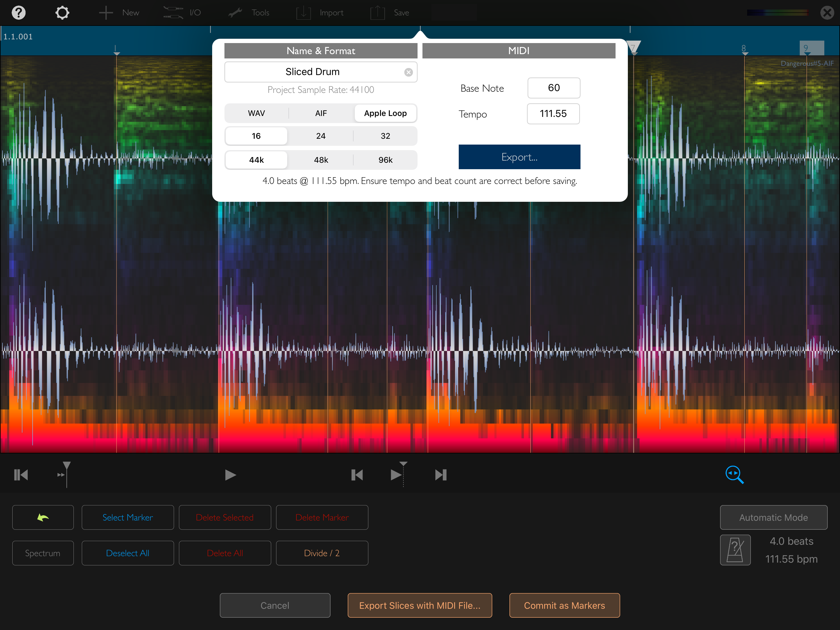Play from the main play triangle
This screenshot has width=840, height=630.
[230, 475]
